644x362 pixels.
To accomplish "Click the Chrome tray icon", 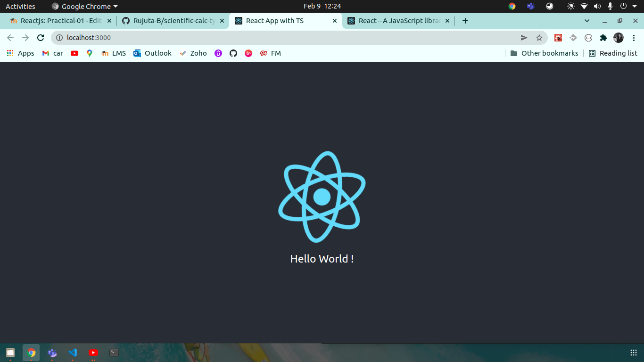I will (x=512, y=6).
